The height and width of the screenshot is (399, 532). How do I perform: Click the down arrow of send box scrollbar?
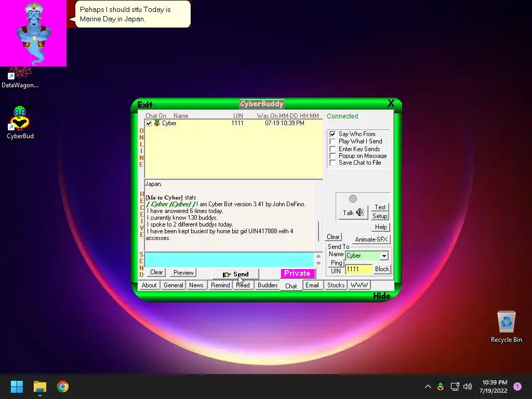coord(318,263)
